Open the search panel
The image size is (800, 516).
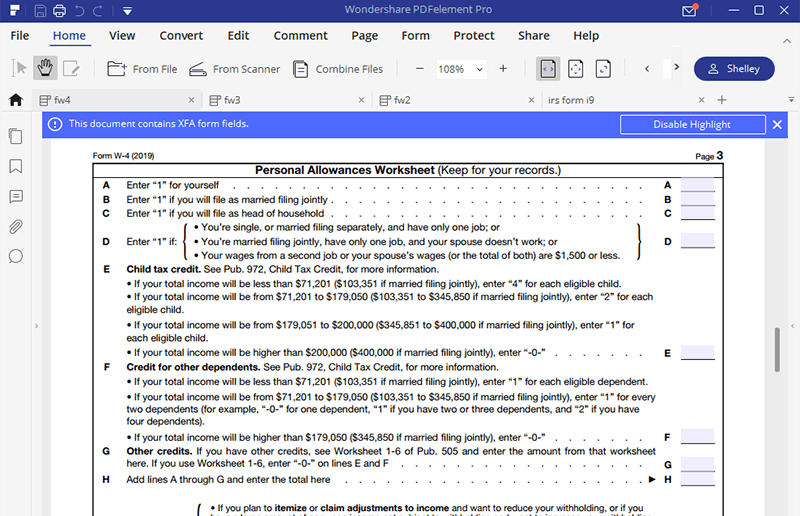pos(16,256)
